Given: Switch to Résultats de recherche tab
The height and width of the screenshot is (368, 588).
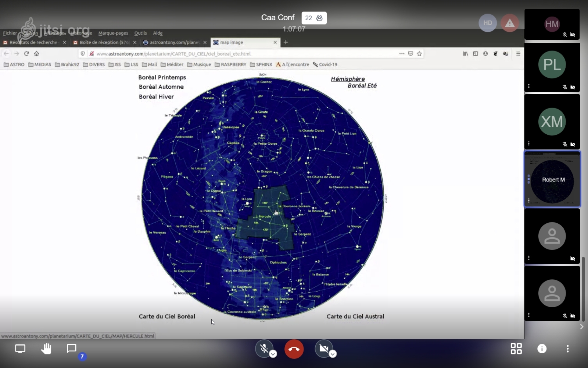Looking at the screenshot, I should coord(34,42).
